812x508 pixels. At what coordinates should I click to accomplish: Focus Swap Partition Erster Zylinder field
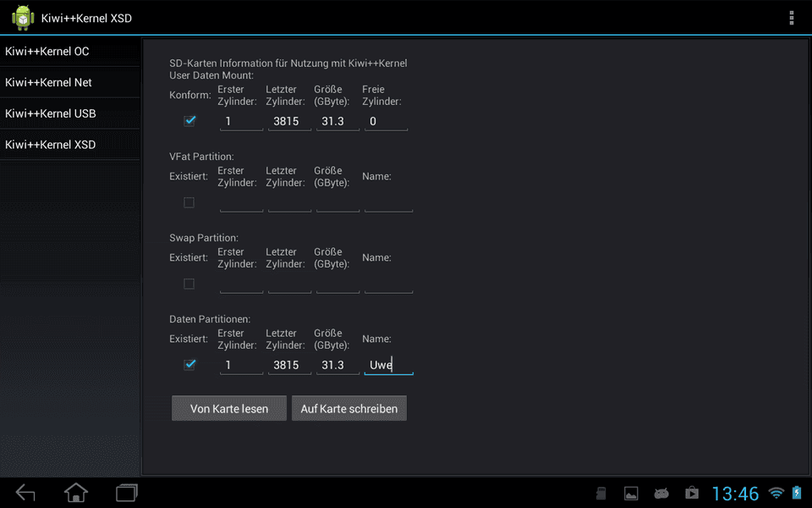pyautogui.click(x=241, y=284)
